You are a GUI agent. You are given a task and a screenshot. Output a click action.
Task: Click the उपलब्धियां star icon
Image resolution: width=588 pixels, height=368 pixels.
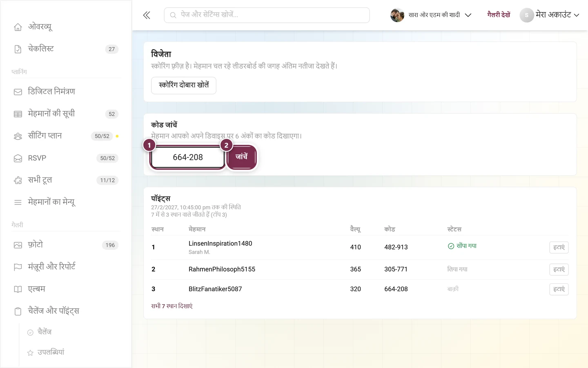(x=30, y=353)
